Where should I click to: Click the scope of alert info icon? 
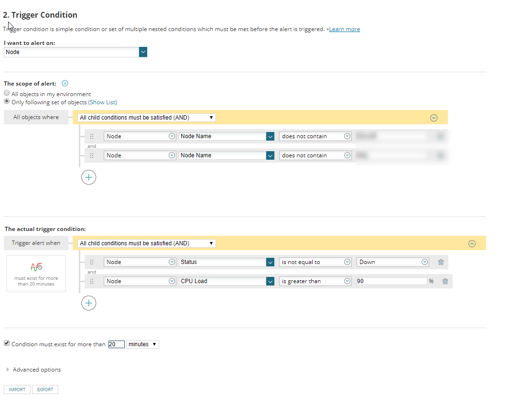65,83
